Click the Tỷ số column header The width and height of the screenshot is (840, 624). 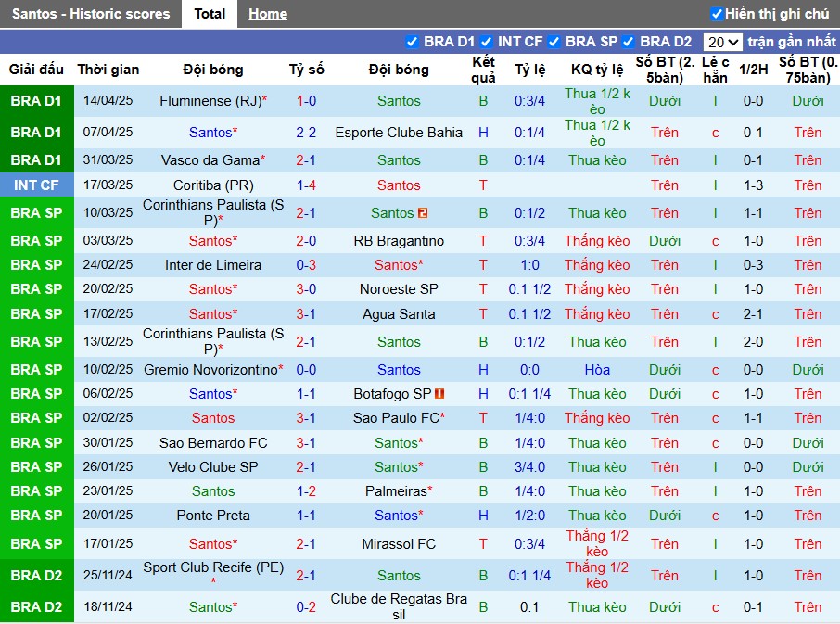307,70
